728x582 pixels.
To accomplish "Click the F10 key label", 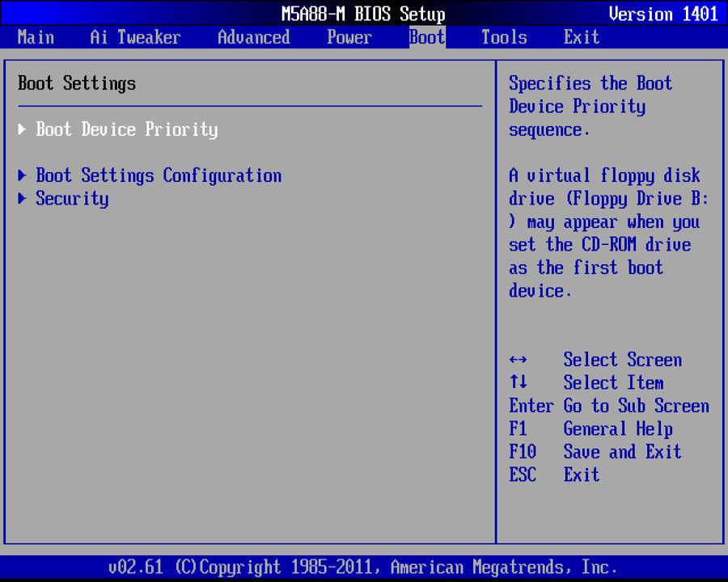I will [523, 452].
